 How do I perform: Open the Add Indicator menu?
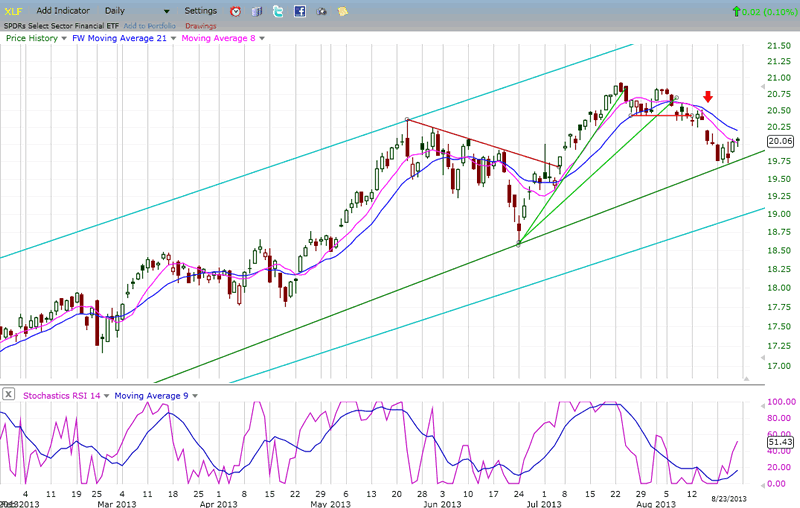click(65, 11)
